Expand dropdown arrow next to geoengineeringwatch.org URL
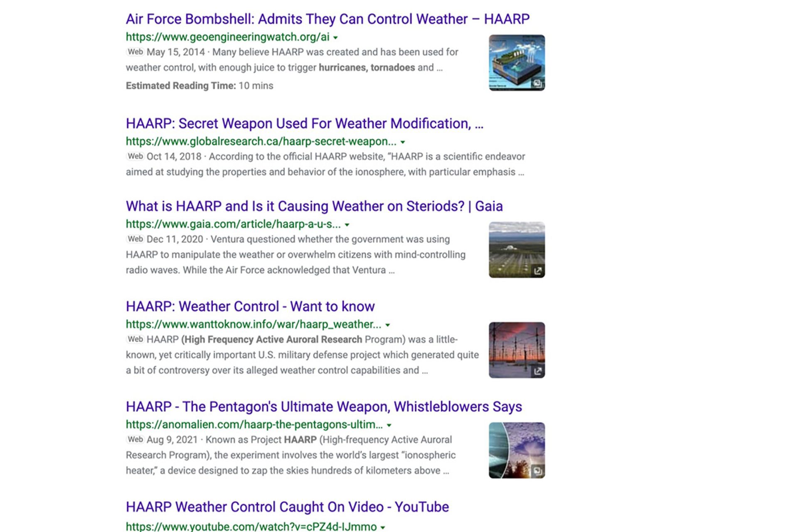 point(335,37)
